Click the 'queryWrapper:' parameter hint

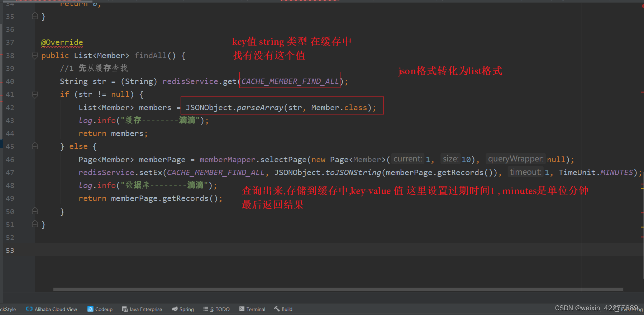[516, 159]
